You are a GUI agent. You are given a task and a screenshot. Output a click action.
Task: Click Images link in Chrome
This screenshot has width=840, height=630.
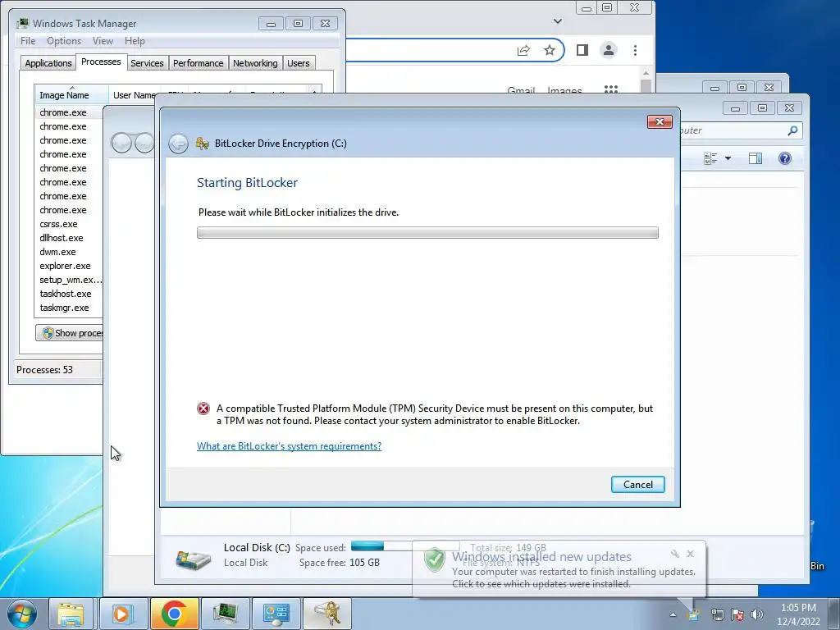click(x=564, y=90)
